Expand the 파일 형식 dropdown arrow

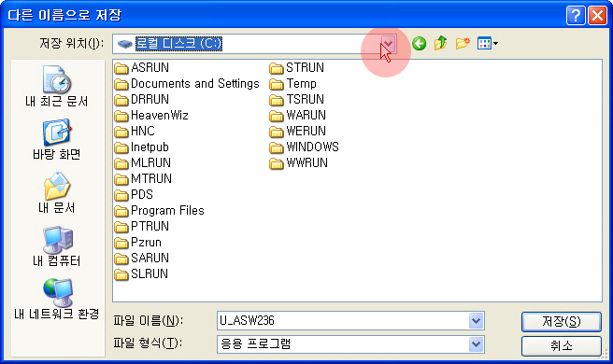click(x=476, y=344)
